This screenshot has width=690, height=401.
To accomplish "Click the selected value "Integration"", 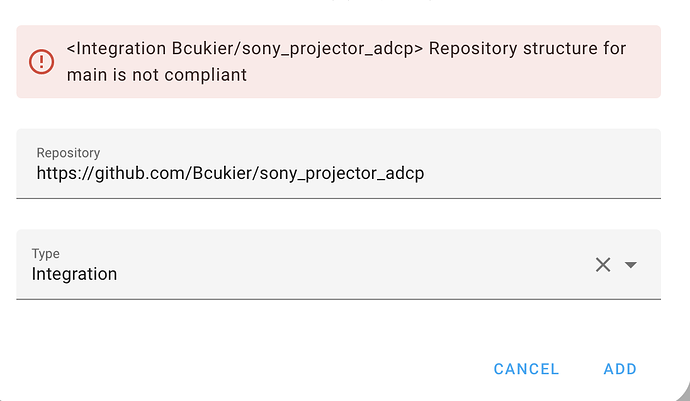I will 74,274.
